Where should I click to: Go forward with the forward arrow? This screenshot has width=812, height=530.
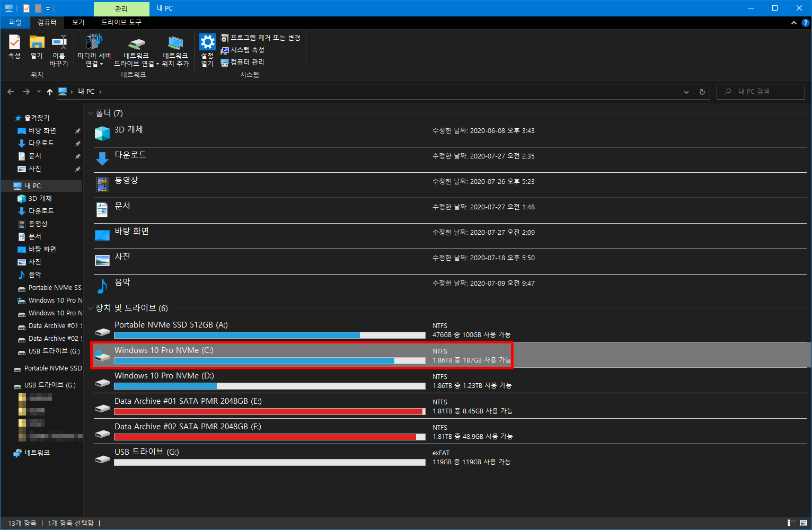click(27, 92)
